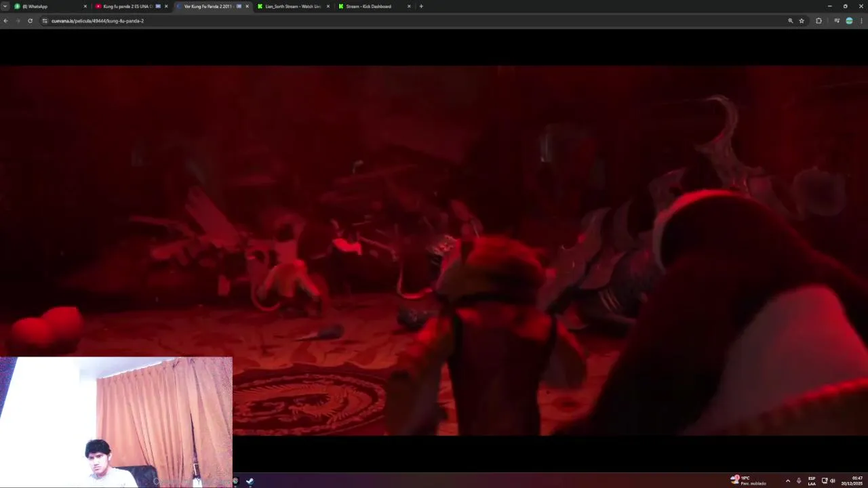The height and width of the screenshot is (488, 868).
Task: Open the Chrome three-dot menu
Action: tap(861, 21)
